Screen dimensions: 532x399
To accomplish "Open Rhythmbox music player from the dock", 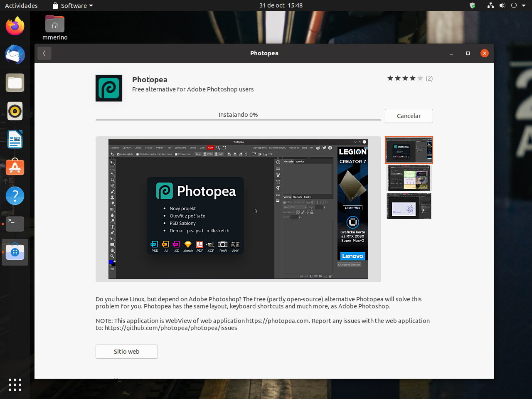I will (15, 111).
